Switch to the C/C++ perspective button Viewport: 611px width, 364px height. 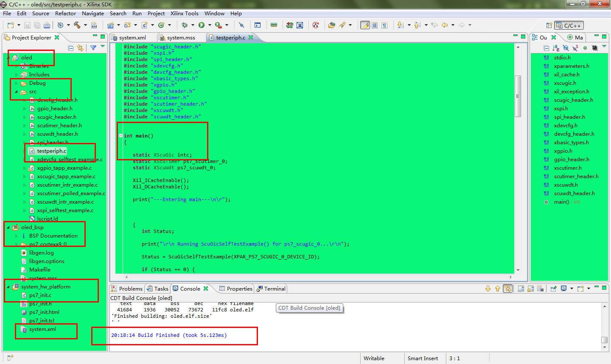tap(569, 25)
